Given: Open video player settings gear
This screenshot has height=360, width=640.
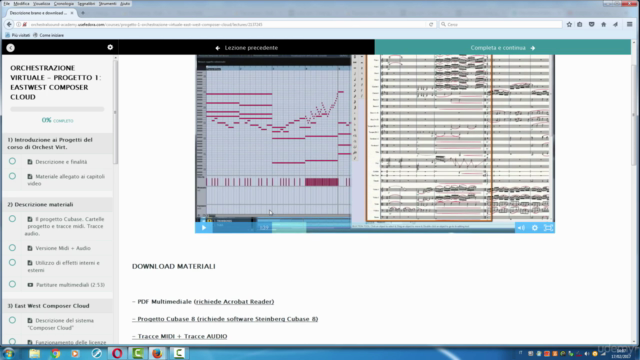Looking at the screenshot, I should (535, 228).
